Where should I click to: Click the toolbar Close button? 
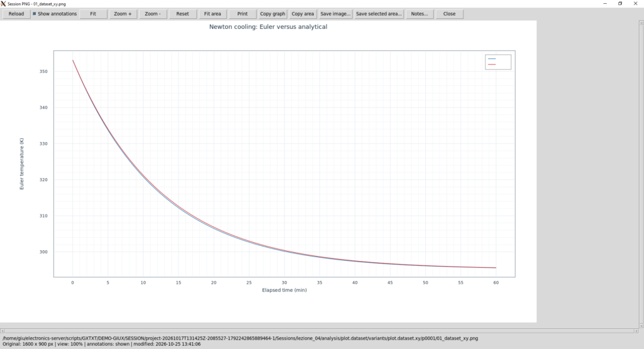pos(449,14)
